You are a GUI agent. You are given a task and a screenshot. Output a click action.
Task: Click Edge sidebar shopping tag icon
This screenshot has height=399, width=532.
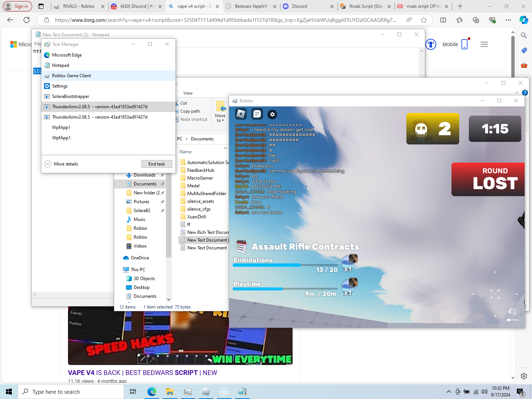tap(524, 50)
